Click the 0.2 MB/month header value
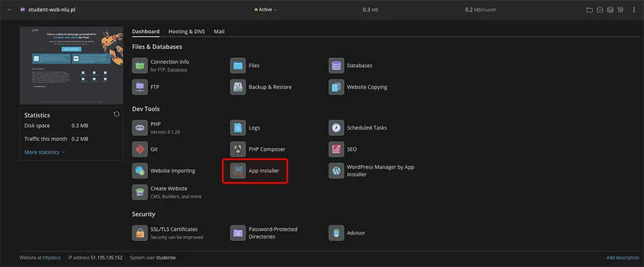 click(x=480, y=10)
